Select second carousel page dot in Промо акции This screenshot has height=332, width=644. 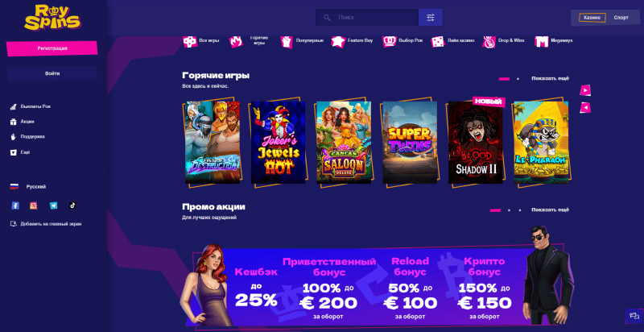(x=509, y=210)
